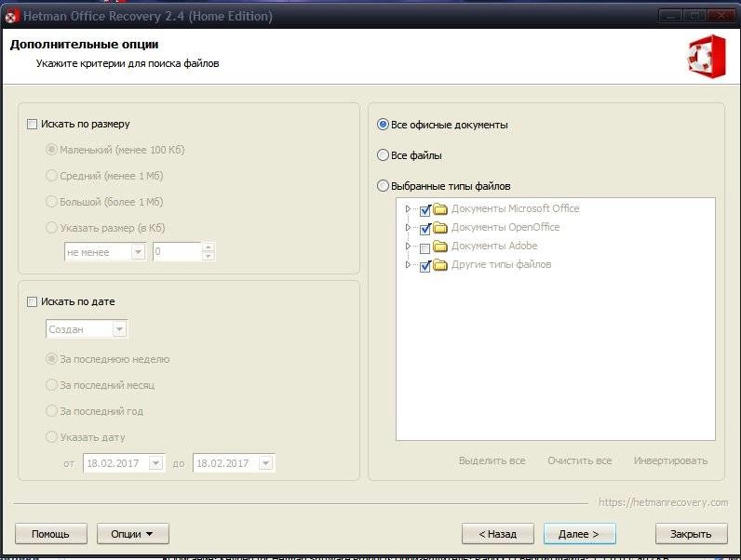This screenshot has width=741, height=560.
Task: Click the size value input field
Action: coord(178,252)
